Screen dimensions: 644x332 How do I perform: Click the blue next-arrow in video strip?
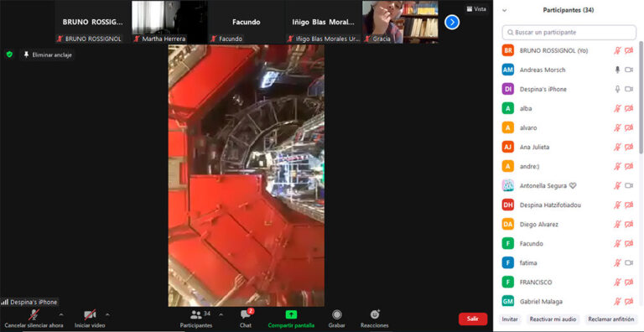452,22
